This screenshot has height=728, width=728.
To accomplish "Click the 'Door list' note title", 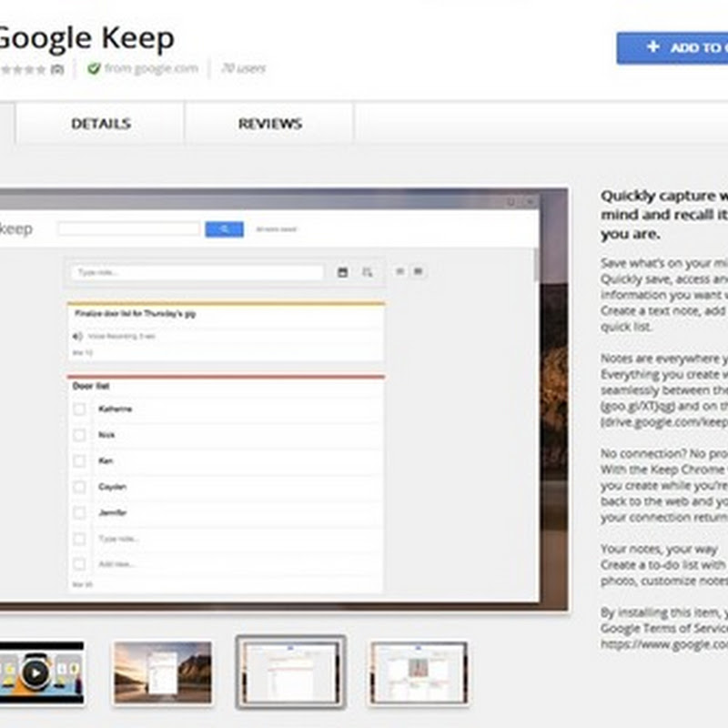I will click(90, 386).
